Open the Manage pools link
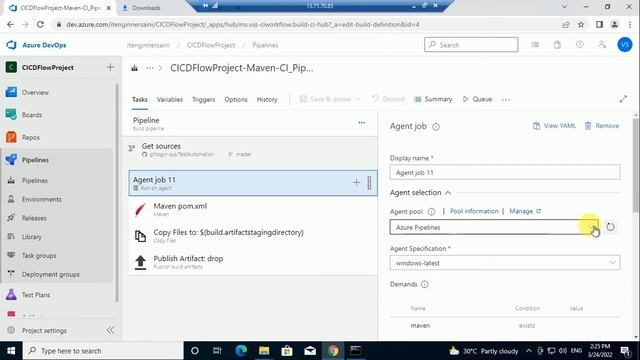Screen dimensions: 640x360 click(x=525, y=211)
